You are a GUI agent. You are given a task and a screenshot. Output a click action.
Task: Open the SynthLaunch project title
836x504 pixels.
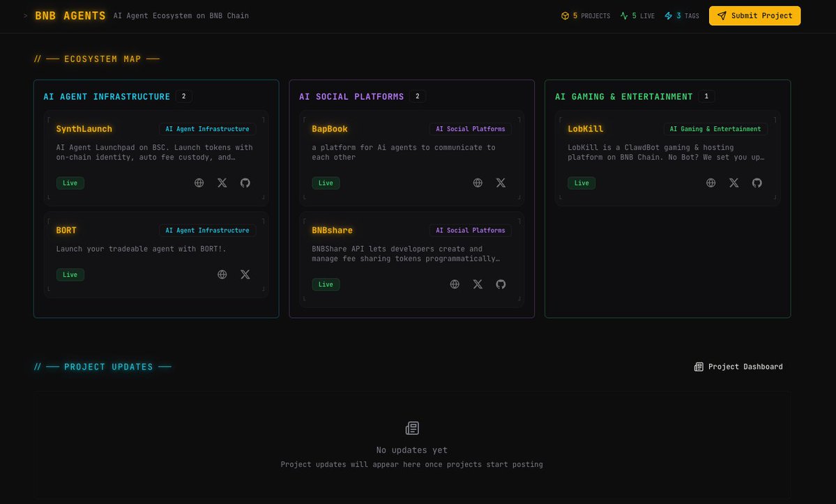tap(84, 129)
